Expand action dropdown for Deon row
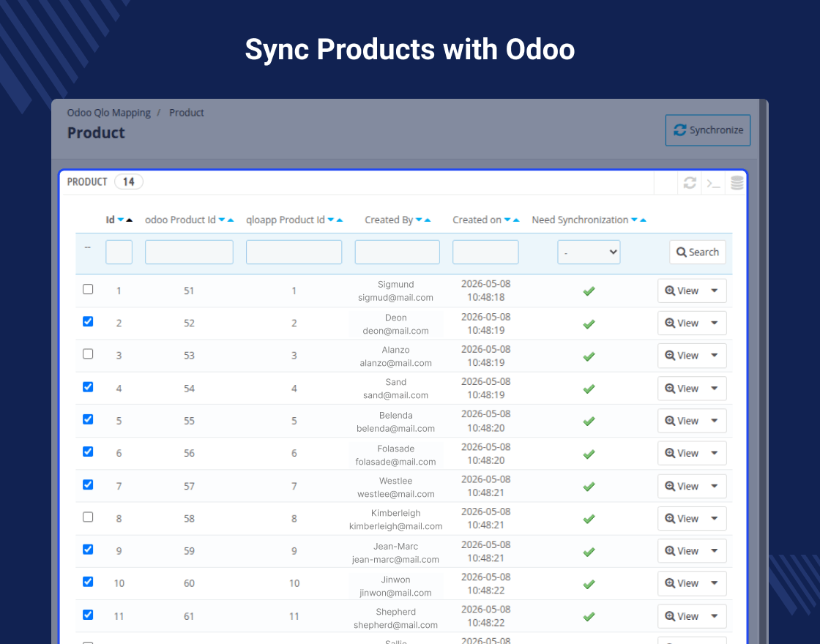Viewport: 820px width, 644px height. click(x=715, y=323)
